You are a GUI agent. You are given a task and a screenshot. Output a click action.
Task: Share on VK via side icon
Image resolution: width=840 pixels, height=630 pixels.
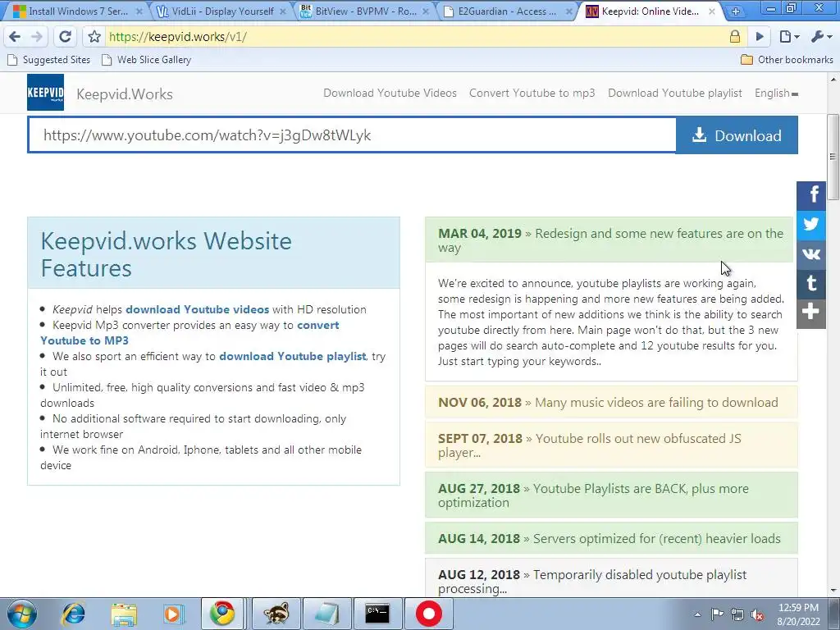click(x=811, y=253)
